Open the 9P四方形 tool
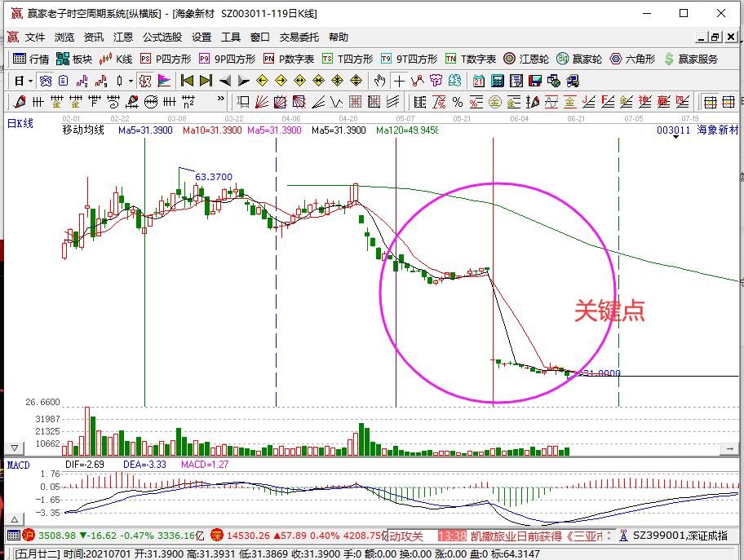The image size is (744, 560). coord(228,59)
